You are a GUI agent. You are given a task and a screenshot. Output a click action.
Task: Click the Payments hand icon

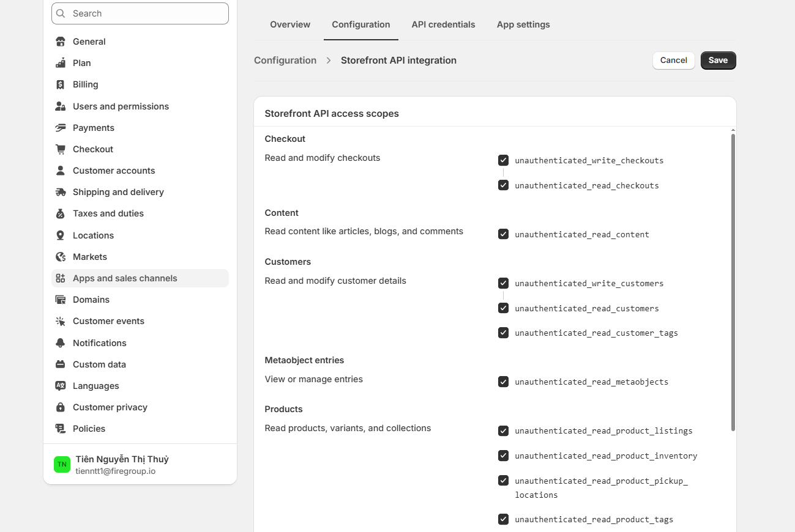point(60,128)
